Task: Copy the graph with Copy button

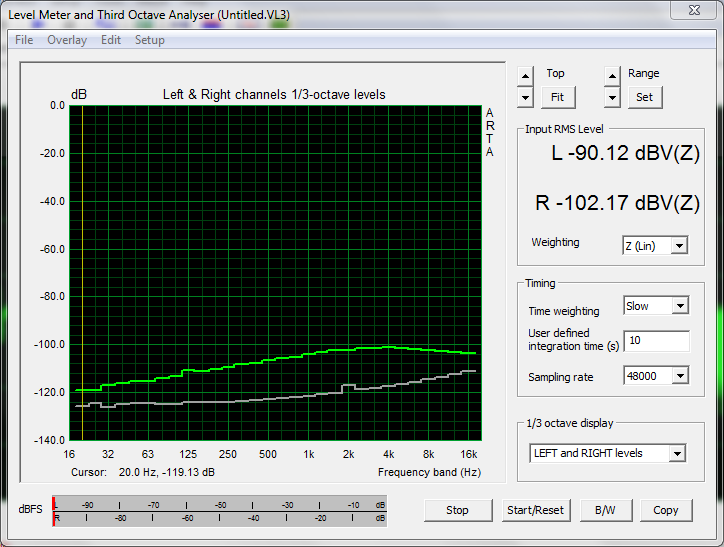Action: (666, 510)
